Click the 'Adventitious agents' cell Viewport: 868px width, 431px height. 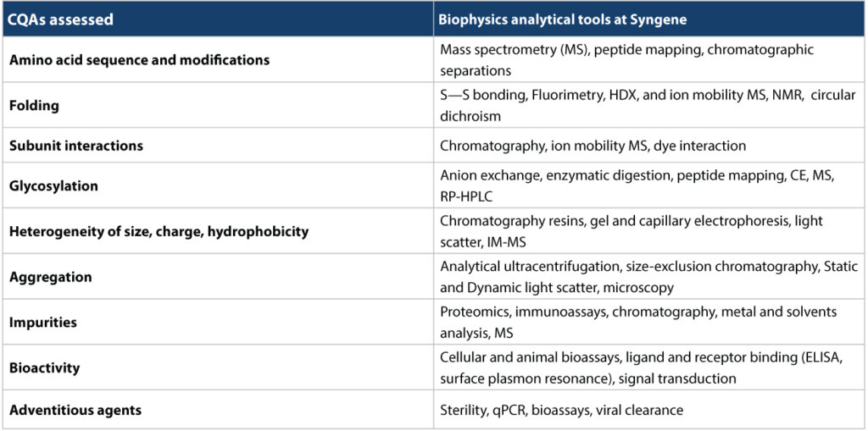(218, 410)
